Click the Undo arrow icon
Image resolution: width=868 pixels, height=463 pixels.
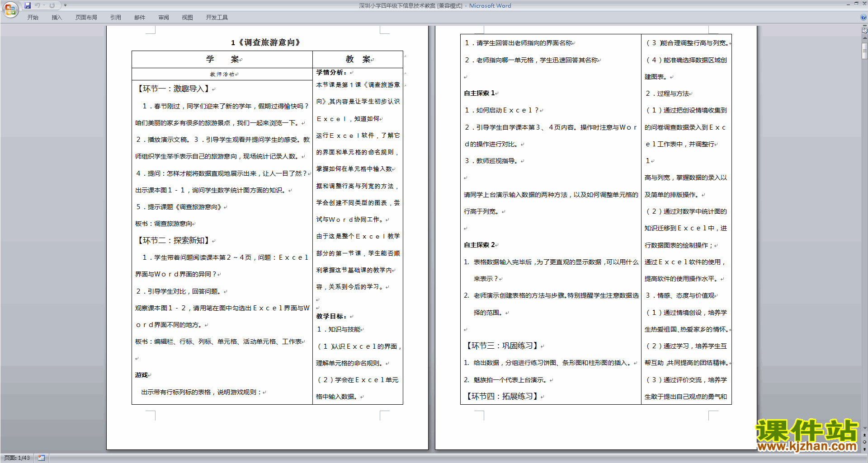click(x=37, y=5)
